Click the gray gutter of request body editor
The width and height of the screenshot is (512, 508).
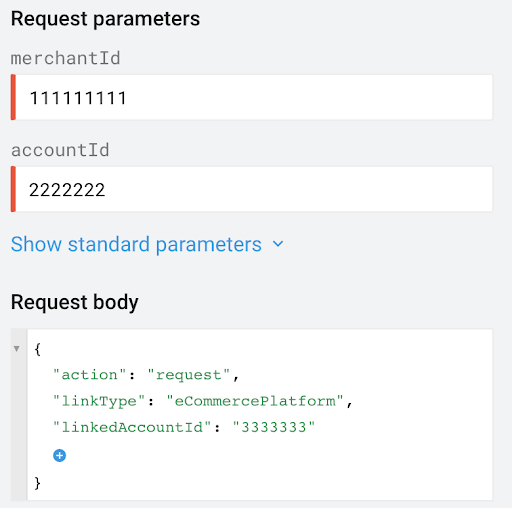[x=19, y=414]
